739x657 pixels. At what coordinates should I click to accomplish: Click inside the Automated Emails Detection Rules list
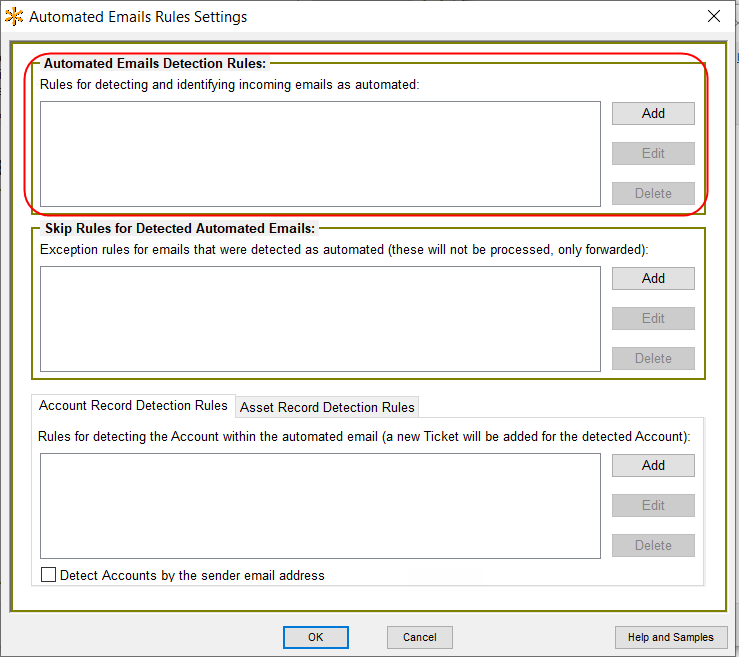click(x=320, y=154)
